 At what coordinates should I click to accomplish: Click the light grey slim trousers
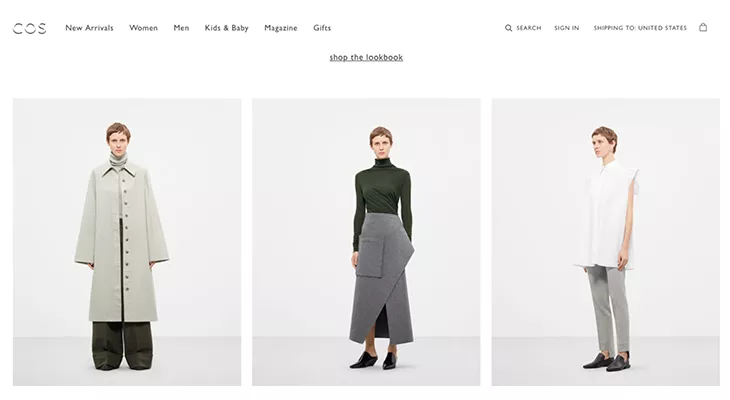click(608, 308)
